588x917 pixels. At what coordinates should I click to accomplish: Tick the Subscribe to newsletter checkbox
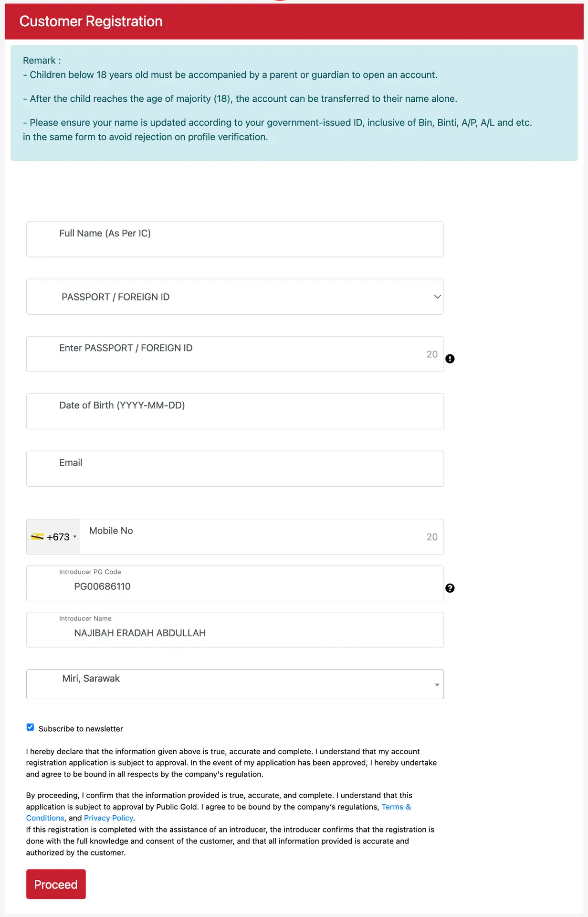tap(30, 727)
